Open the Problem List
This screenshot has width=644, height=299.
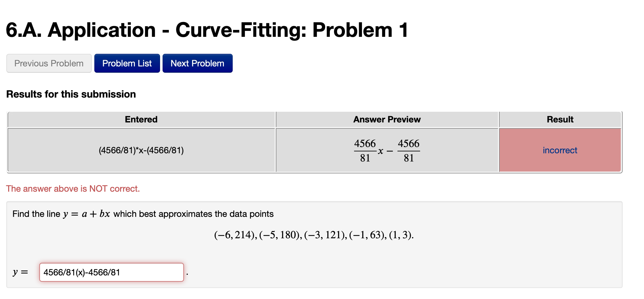pyautogui.click(x=127, y=63)
